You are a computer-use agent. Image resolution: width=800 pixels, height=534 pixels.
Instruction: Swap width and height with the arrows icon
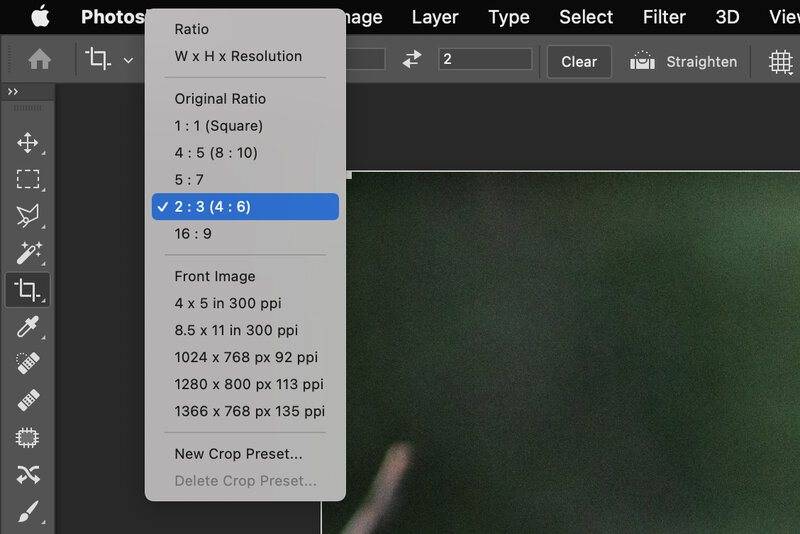click(411, 59)
